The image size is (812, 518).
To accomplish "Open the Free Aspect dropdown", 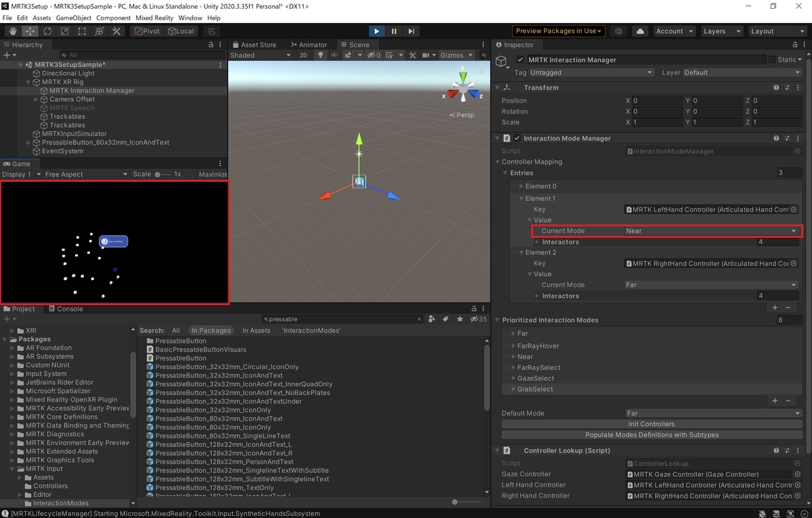I will point(86,174).
